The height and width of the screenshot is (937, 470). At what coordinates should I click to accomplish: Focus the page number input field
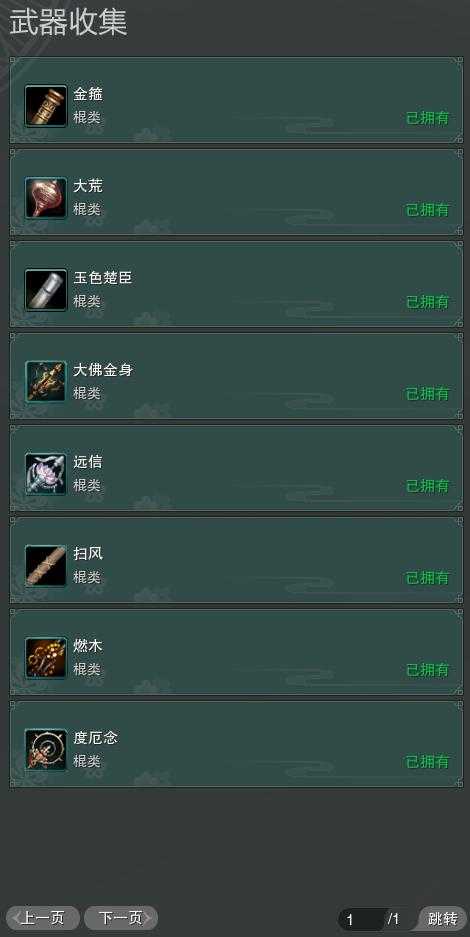pyautogui.click(x=362, y=919)
